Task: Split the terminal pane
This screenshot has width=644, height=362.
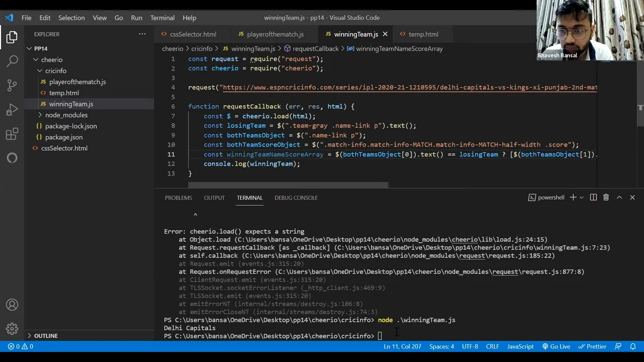Action: tap(593, 198)
